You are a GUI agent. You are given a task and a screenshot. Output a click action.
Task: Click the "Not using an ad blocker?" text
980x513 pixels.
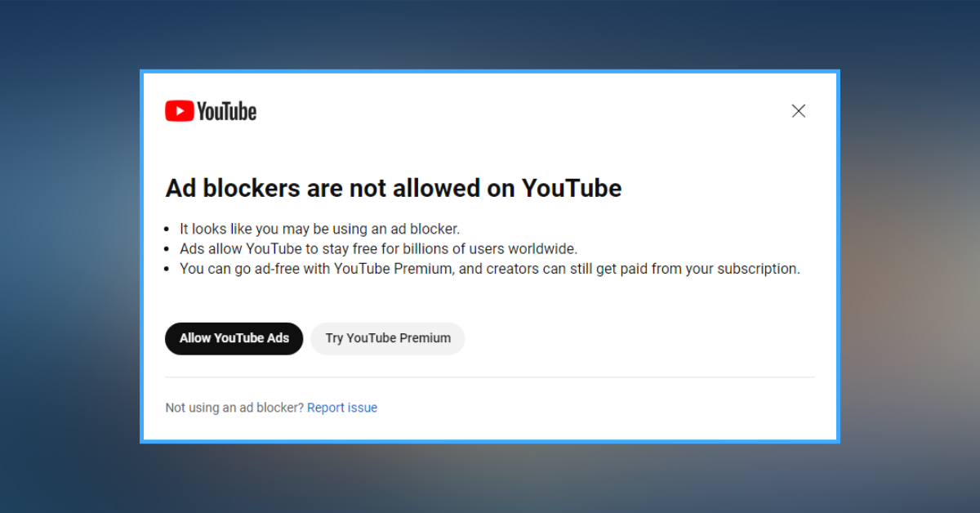point(234,408)
